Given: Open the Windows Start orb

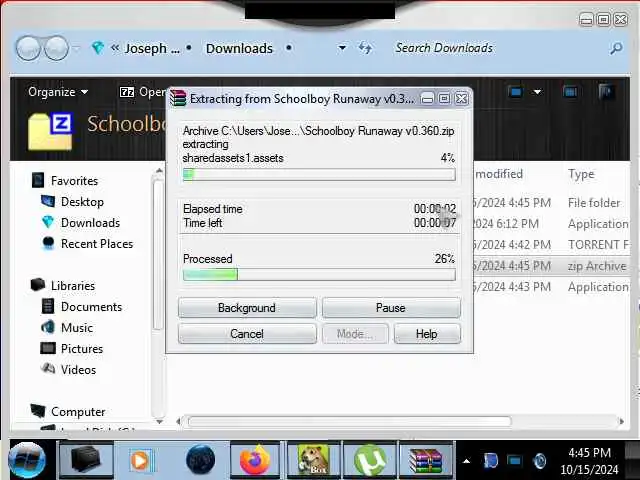Looking at the screenshot, I should (x=27, y=461).
